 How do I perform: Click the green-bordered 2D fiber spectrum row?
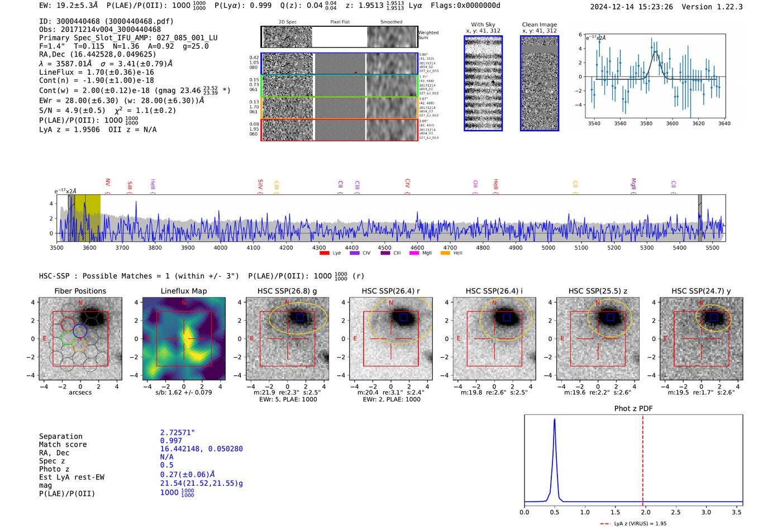(339, 86)
